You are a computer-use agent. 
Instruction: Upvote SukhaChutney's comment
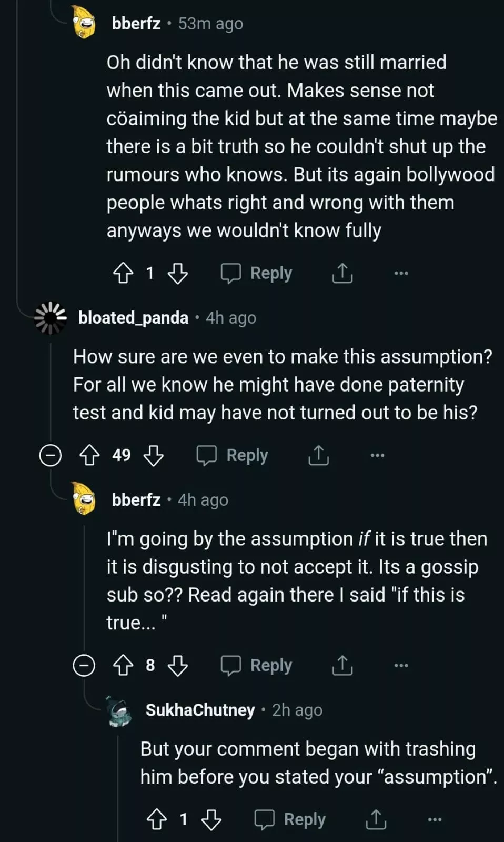(x=157, y=819)
